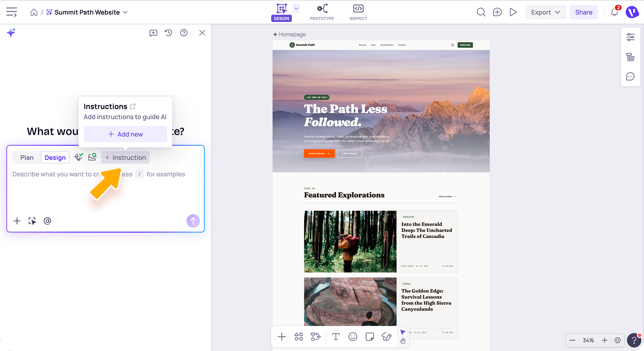Viewport: 644px width, 351px height.
Task: Select the flow diagram tool
Action: [316, 337]
